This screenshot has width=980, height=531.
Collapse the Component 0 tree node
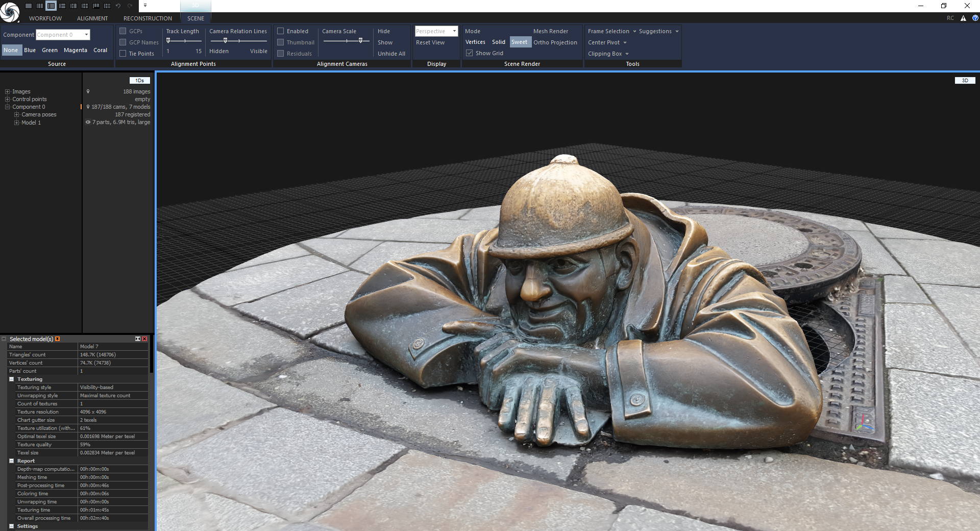click(8, 107)
